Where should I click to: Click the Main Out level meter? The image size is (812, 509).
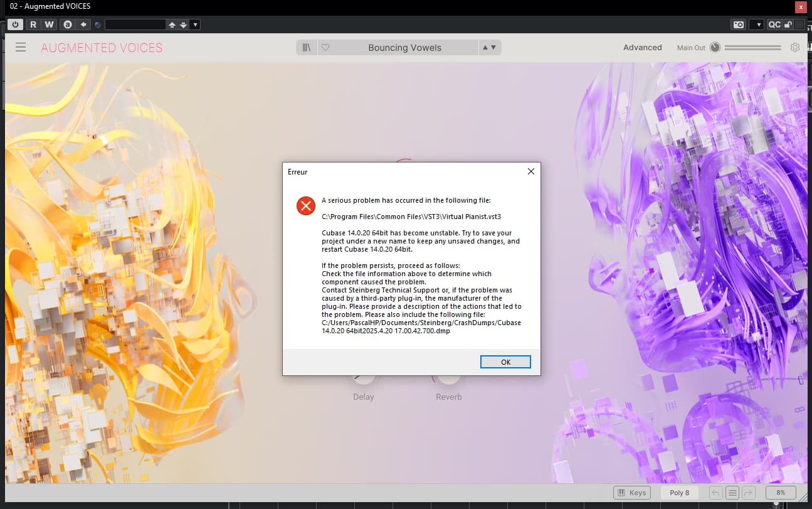click(x=753, y=48)
